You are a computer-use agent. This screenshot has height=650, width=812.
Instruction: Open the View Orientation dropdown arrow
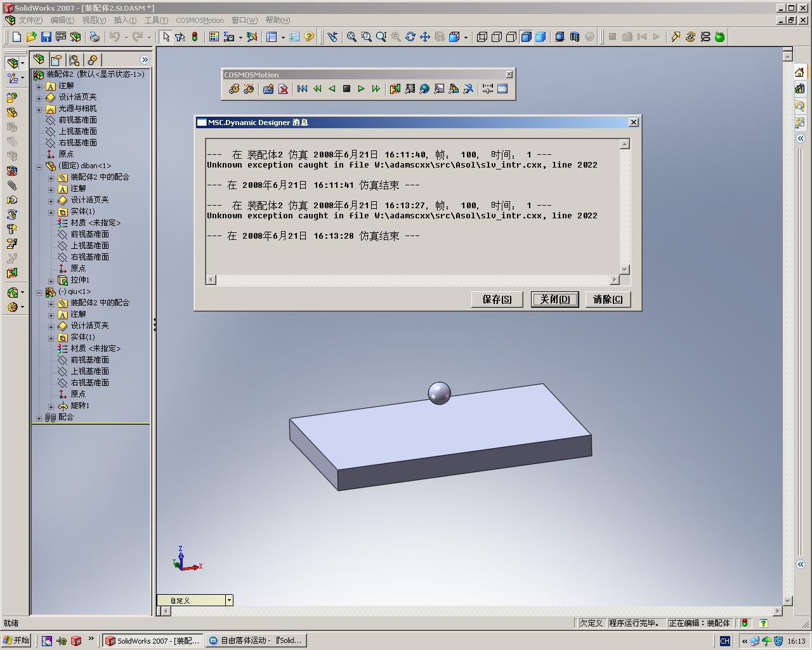[x=466, y=37]
